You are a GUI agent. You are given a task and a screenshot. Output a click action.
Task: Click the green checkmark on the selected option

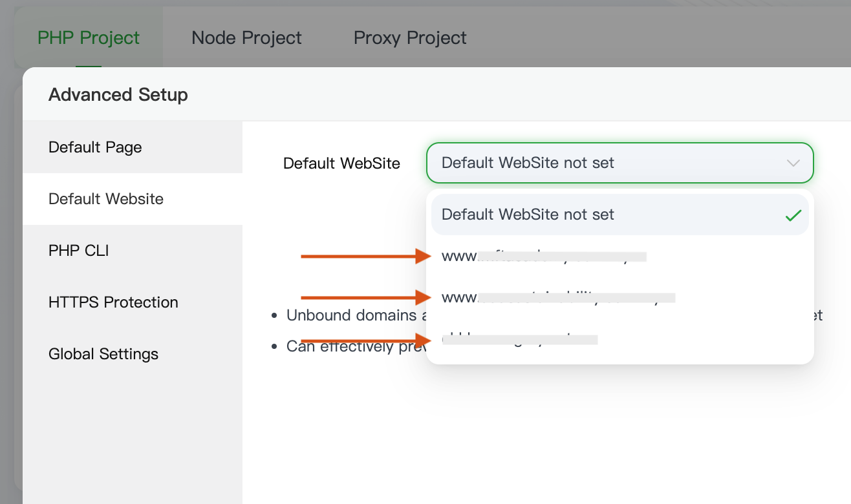[793, 216]
